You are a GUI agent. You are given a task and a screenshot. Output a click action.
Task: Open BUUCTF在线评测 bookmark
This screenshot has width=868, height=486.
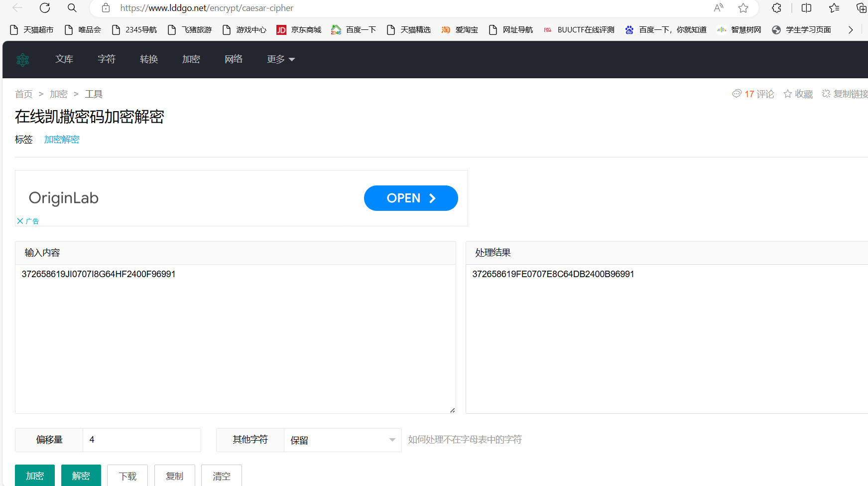pos(579,30)
